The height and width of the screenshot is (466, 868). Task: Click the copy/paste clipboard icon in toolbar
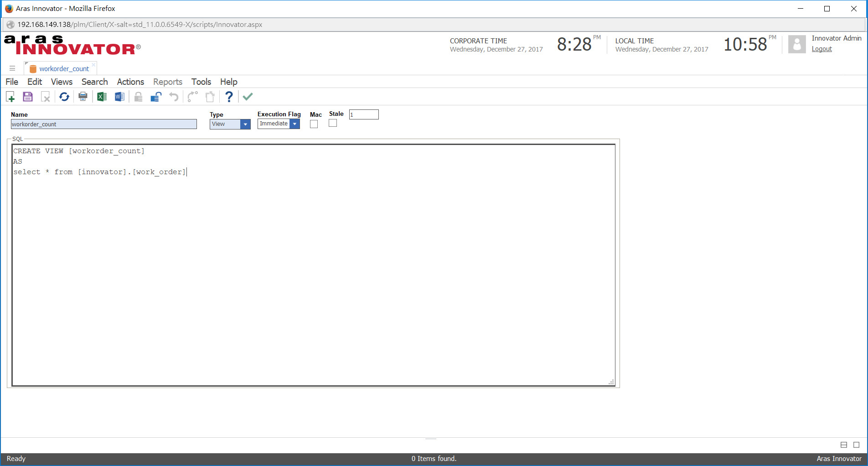pyautogui.click(x=210, y=97)
